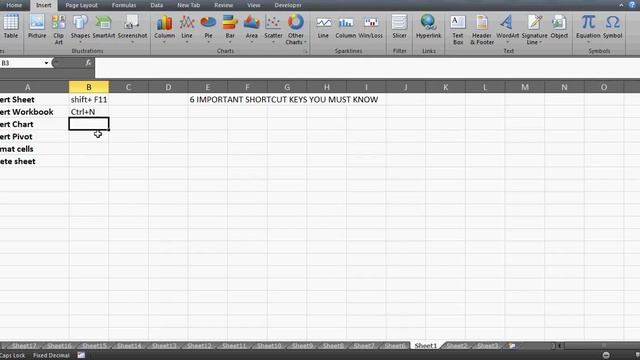The height and width of the screenshot is (360, 640).
Task: Switch to Page Layout tab
Action: pos(81,5)
